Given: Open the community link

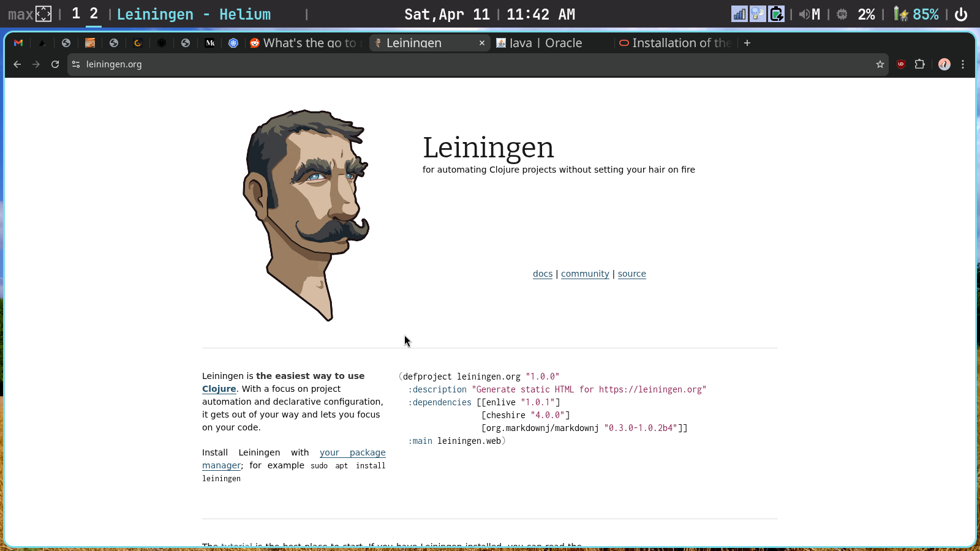Looking at the screenshot, I should pos(585,274).
